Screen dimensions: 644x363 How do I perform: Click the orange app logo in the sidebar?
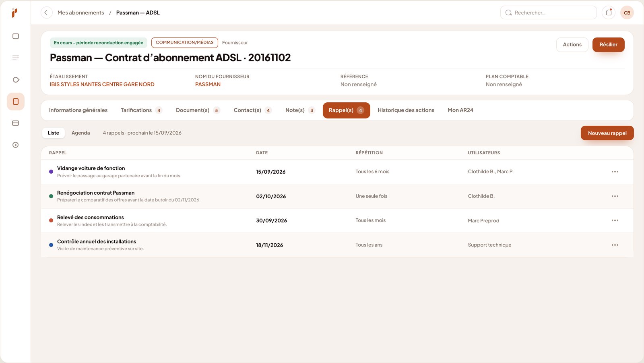tap(14, 13)
